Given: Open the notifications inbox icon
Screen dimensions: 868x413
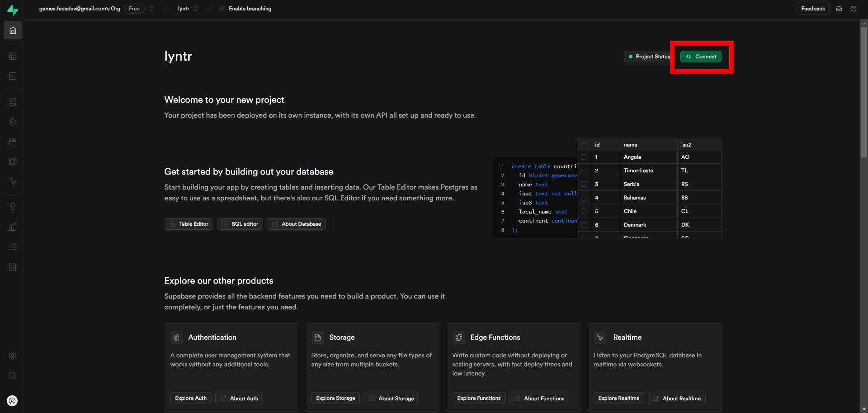Looking at the screenshot, I should 839,9.
